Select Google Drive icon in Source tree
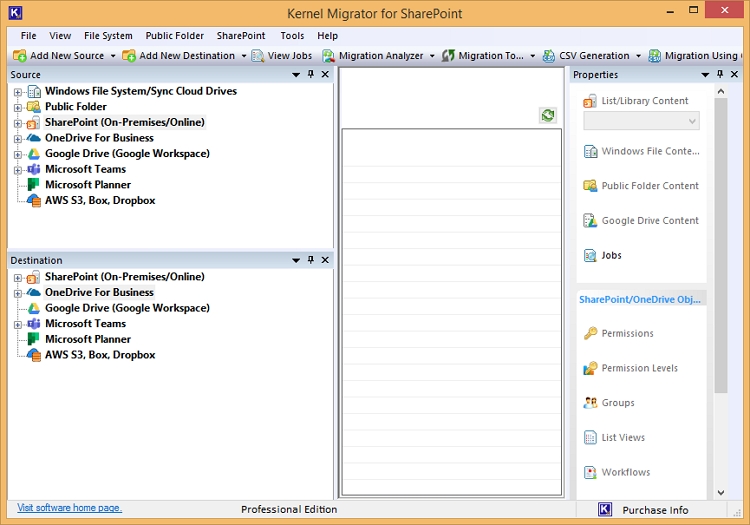750x525 pixels. [33, 153]
